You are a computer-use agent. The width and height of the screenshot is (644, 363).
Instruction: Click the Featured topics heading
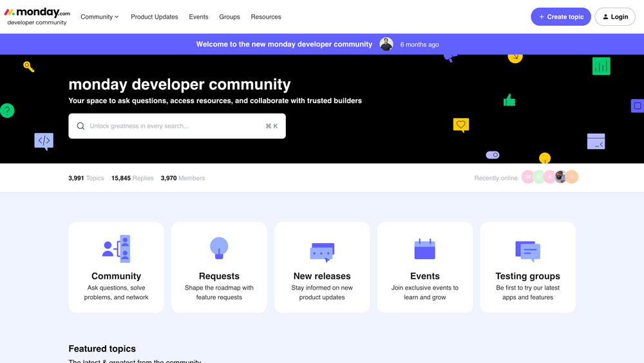102,349
